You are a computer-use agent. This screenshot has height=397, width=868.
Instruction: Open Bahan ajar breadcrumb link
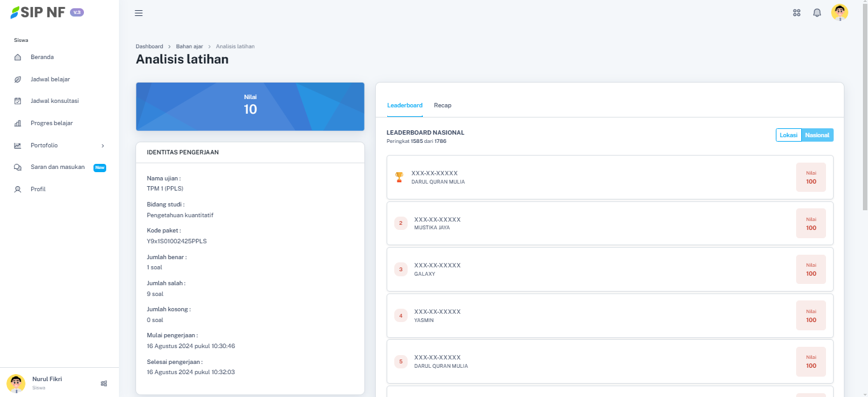pyautogui.click(x=189, y=46)
